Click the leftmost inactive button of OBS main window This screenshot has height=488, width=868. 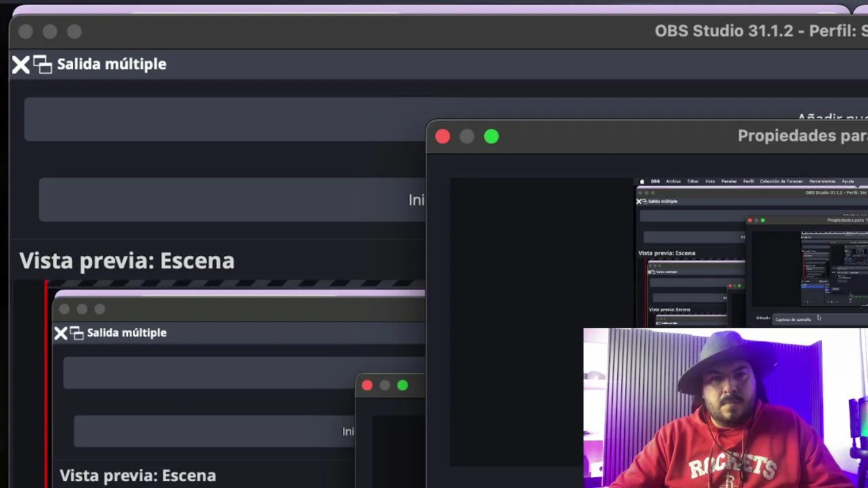point(26,32)
